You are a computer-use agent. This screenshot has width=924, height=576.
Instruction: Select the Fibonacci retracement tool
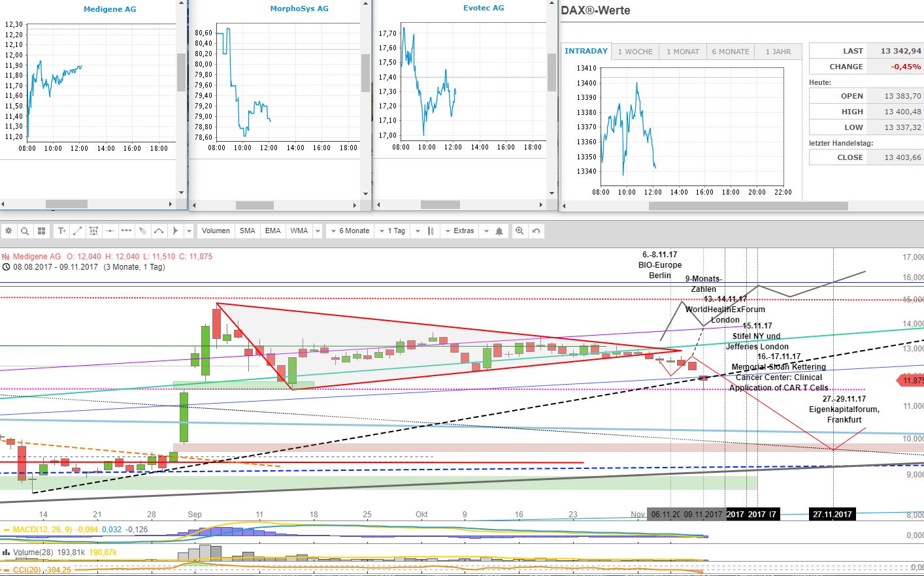(93, 231)
